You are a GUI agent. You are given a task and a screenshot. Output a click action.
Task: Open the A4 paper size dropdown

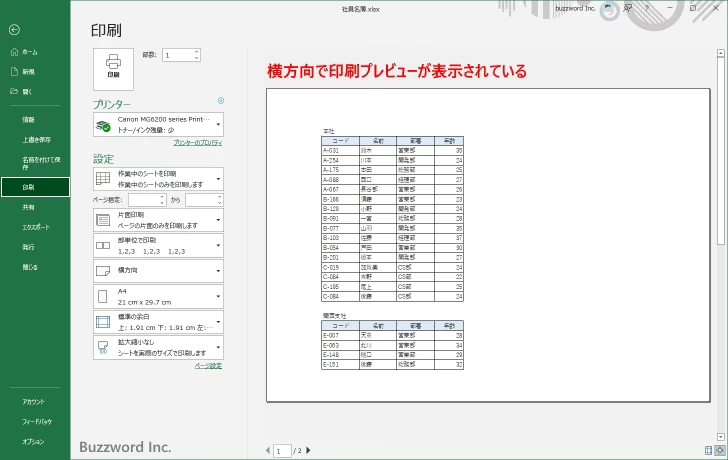click(158, 297)
